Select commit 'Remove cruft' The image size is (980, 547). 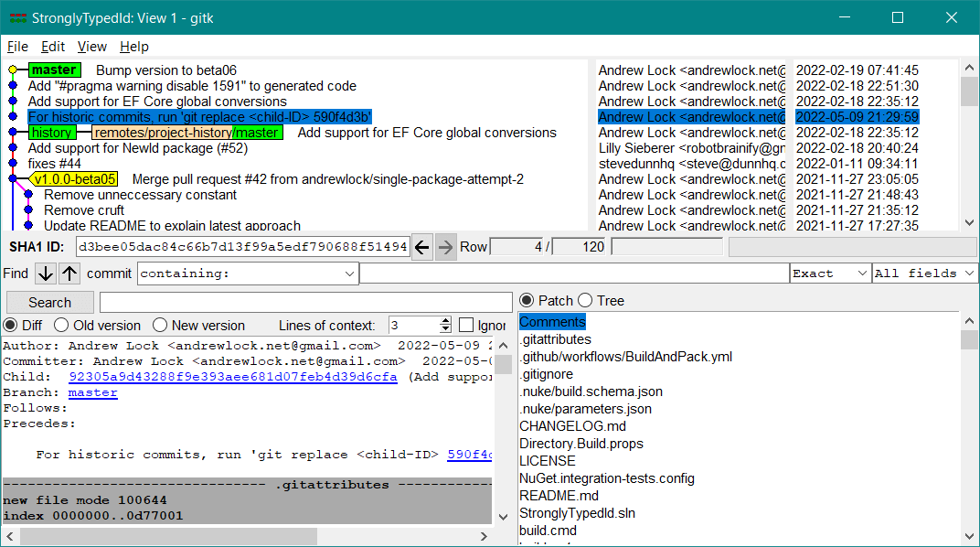[x=84, y=210]
